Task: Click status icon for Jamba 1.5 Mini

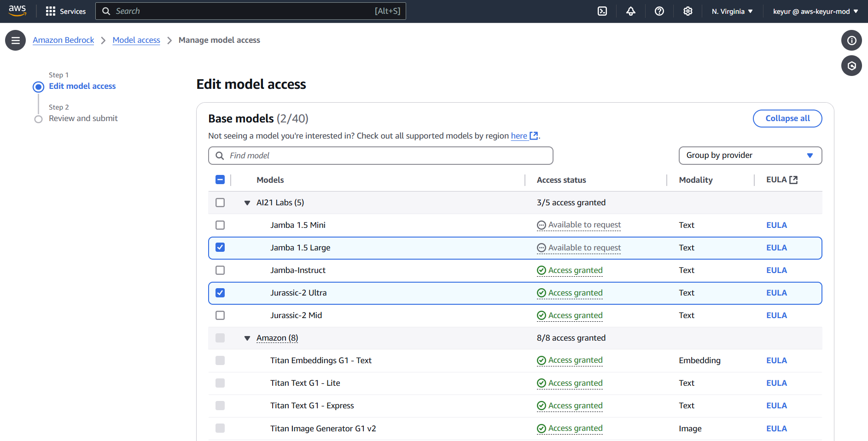Action: pos(542,225)
